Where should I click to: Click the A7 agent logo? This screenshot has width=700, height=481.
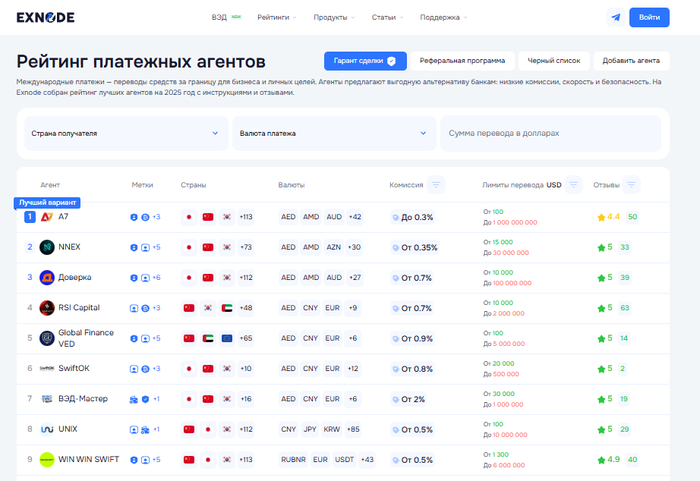[x=46, y=217]
